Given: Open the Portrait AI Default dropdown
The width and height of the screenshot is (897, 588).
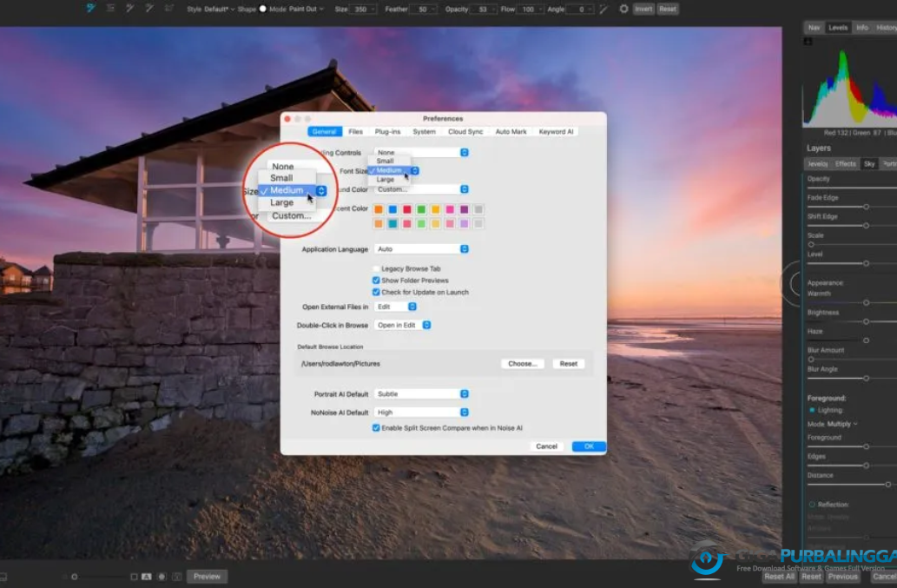Looking at the screenshot, I should click(x=422, y=393).
